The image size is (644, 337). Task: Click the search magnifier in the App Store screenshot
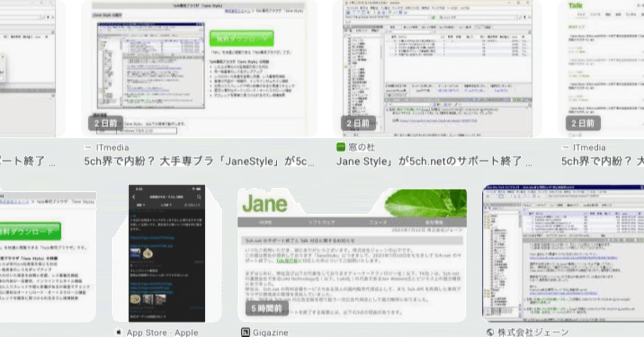[x=199, y=197]
